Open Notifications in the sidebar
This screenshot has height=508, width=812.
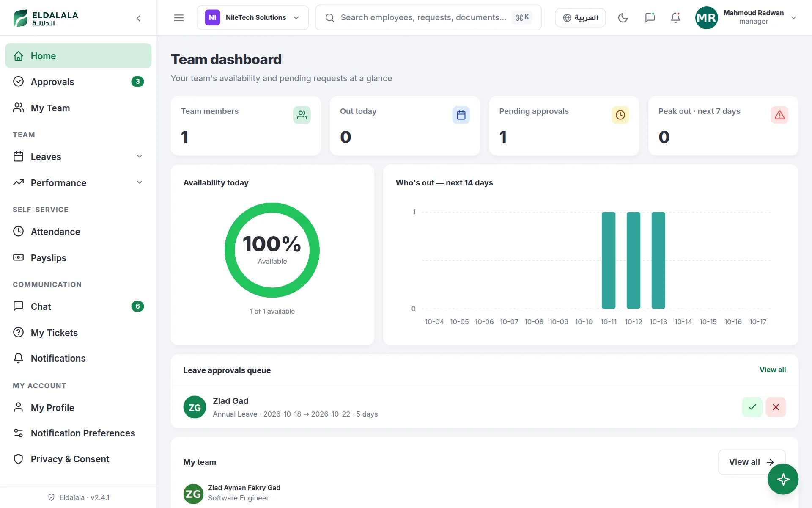point(78,358)
